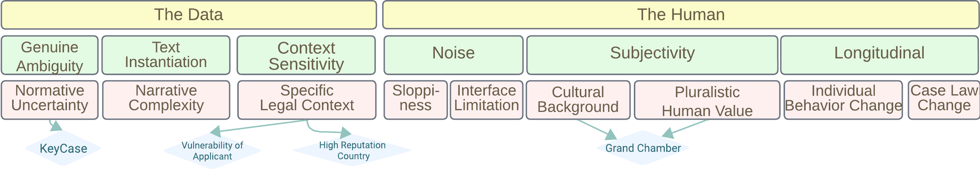The image size is (980, 169).
Task: Click the "Specific Legal Context" box
Action: (307, 100)
